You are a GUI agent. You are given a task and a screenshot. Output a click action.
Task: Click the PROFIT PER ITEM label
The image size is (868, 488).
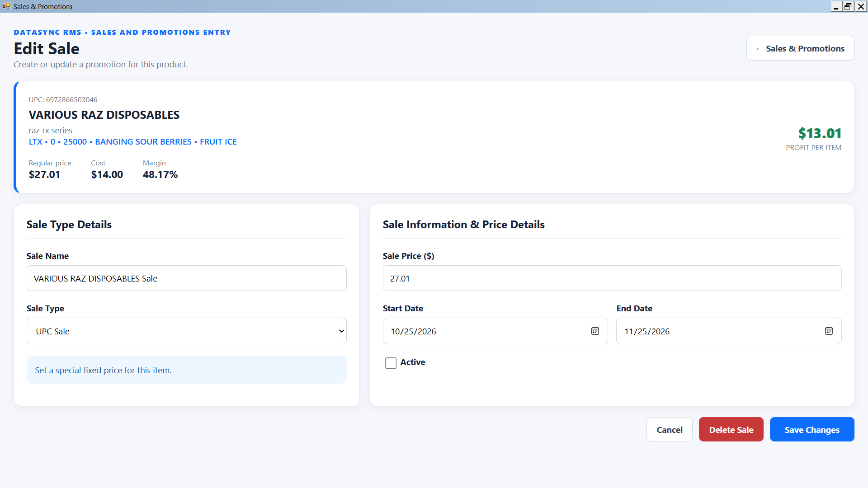(813, 148)
